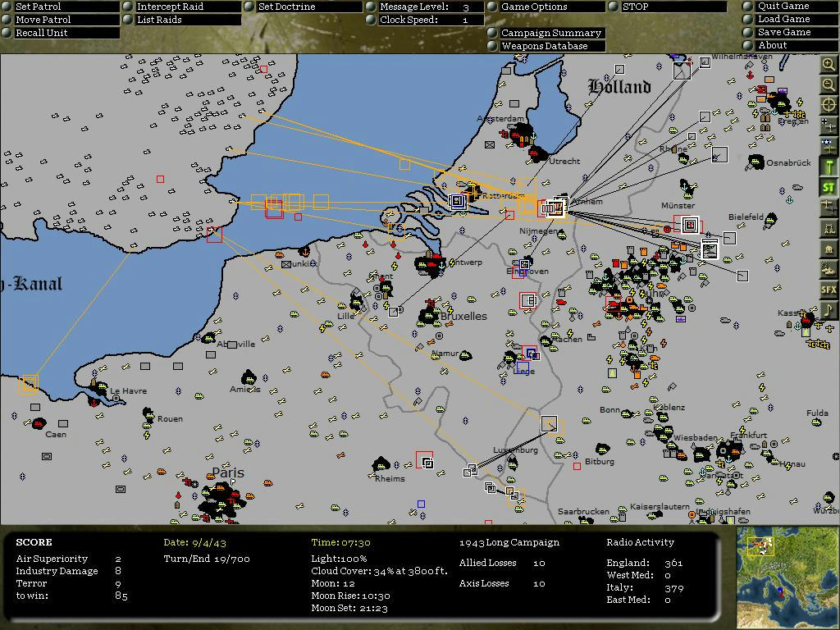Click the Moon Set 21:23 line

tap(349, 608)
